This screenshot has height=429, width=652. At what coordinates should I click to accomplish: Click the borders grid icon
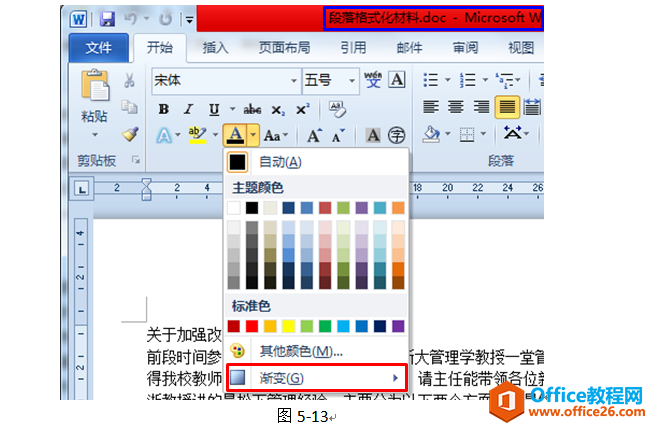(x=467, y=134)
